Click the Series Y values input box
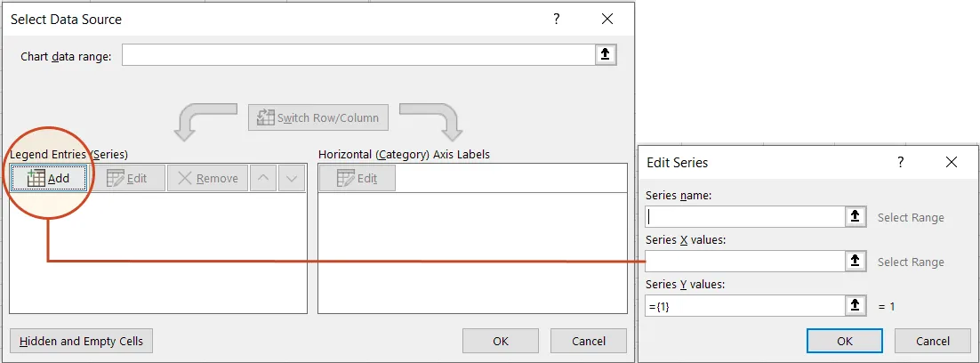 point(744,305)
